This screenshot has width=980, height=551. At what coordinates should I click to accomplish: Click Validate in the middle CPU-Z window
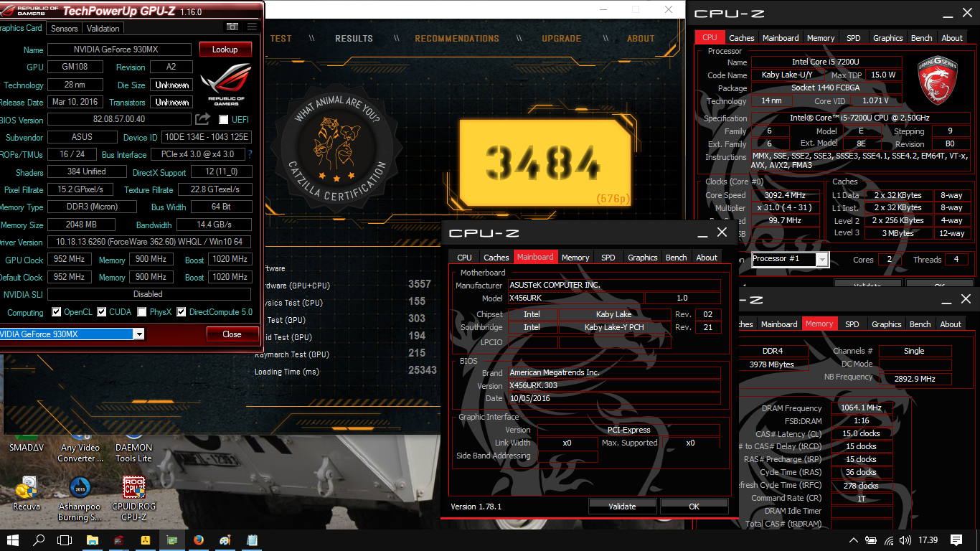click(x=622, y=507)
